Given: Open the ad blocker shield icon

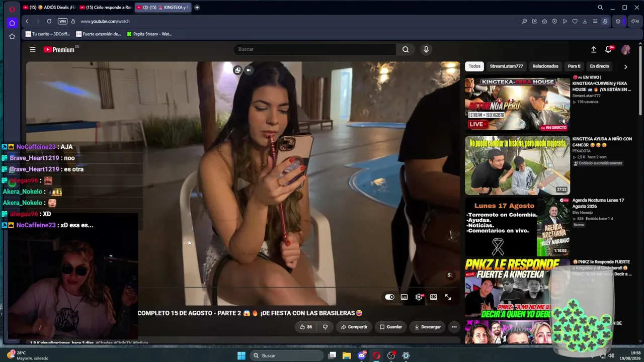Looking at the screenshot, I should (554, 21).
